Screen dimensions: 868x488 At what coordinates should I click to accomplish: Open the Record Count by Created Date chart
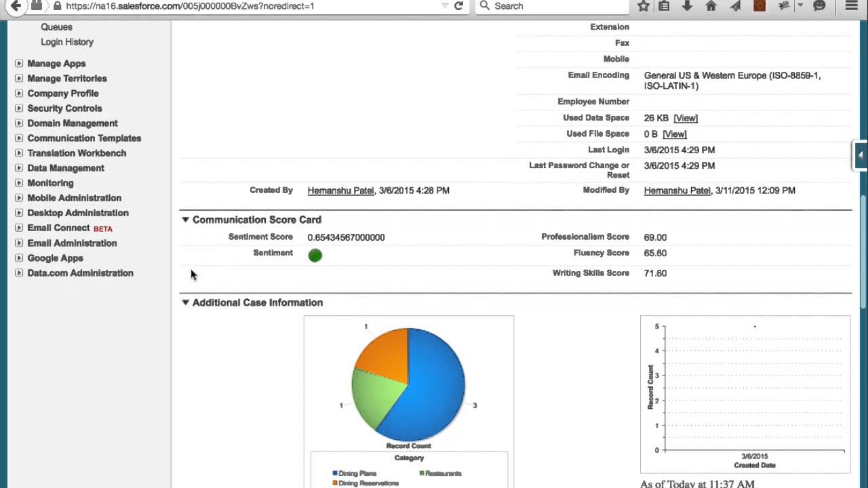(x=745, y=394)
